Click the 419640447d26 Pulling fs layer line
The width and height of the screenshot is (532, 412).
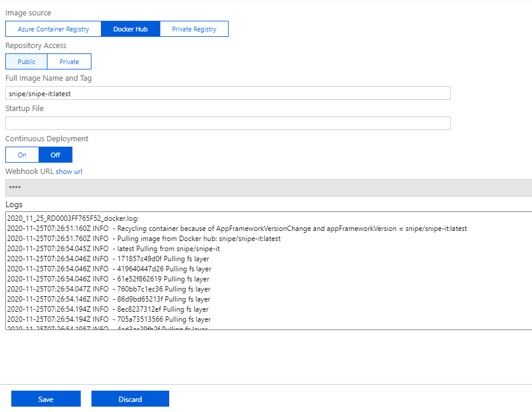[x=109, y=269]
